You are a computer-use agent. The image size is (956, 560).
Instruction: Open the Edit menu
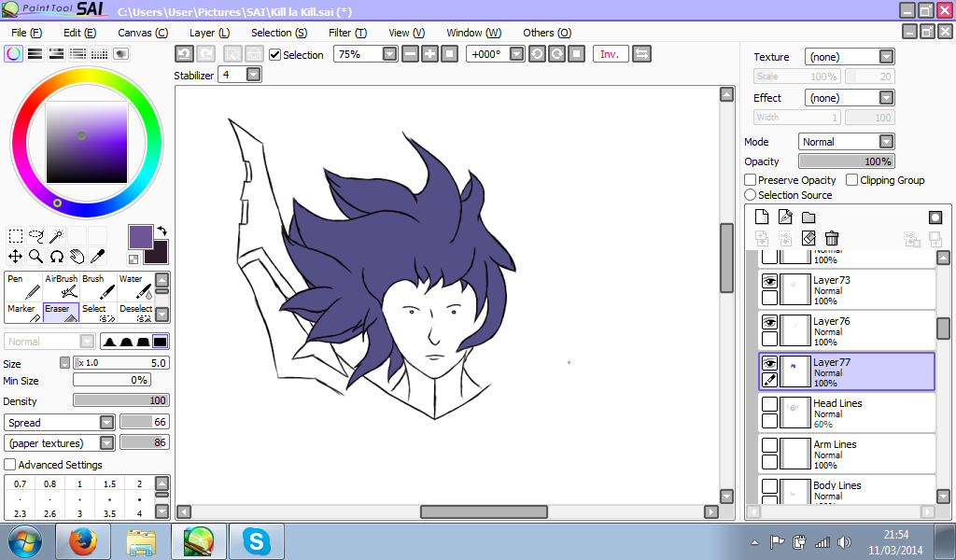point(80,33)
